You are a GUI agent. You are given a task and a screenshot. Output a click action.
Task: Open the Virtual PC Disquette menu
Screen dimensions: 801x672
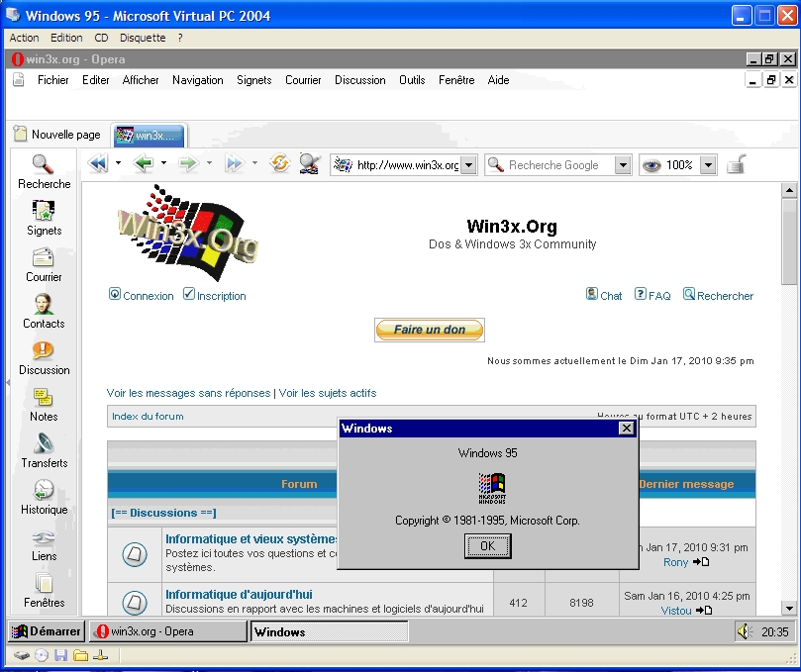pos(143,38)
